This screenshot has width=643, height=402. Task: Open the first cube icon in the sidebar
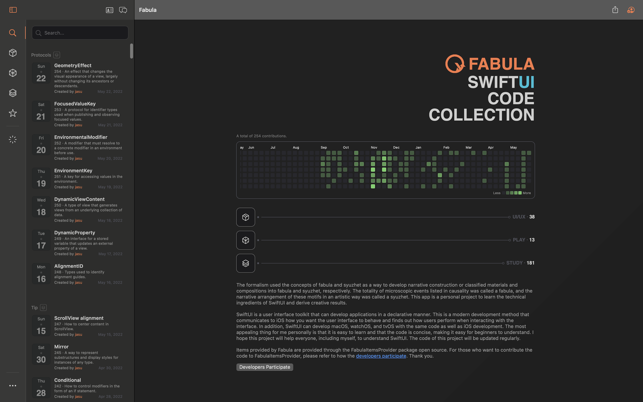[x=13, y=53]
